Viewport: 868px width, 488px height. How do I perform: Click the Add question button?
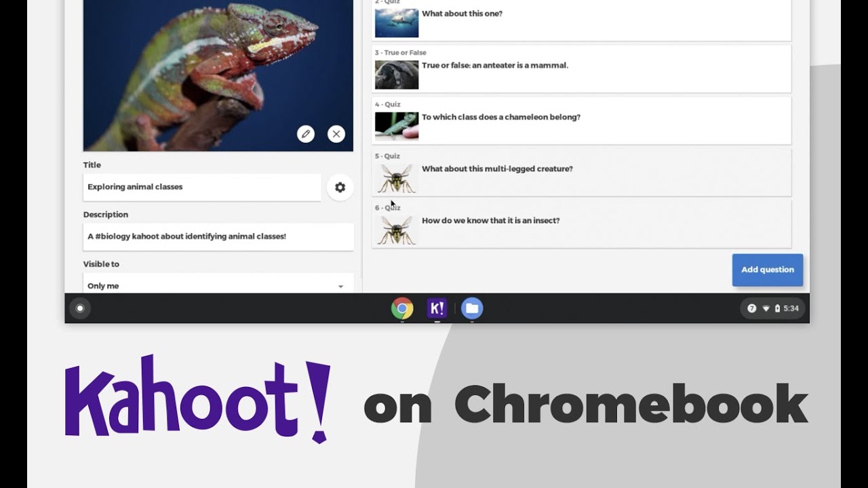click(768, 270)
